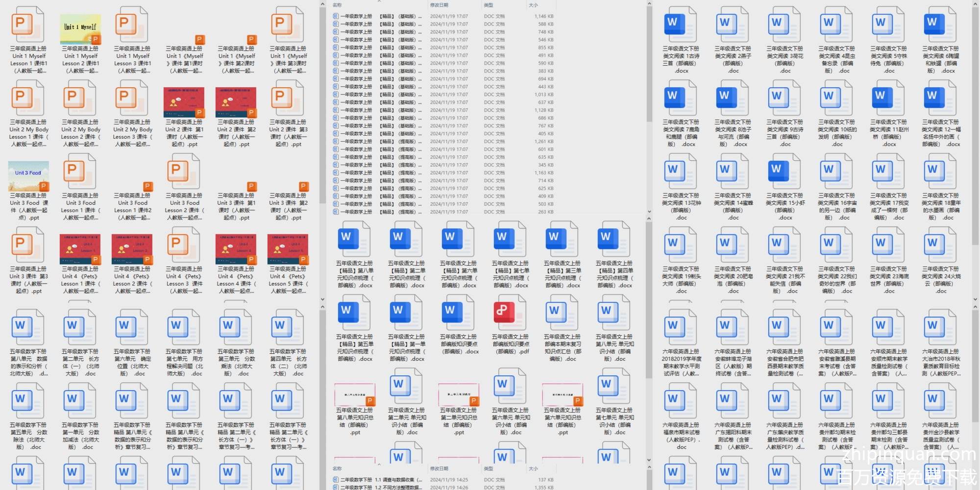
Task: Click the scrollbar beside the 五年级语文上册 icon grid
Action: [649, 343]
